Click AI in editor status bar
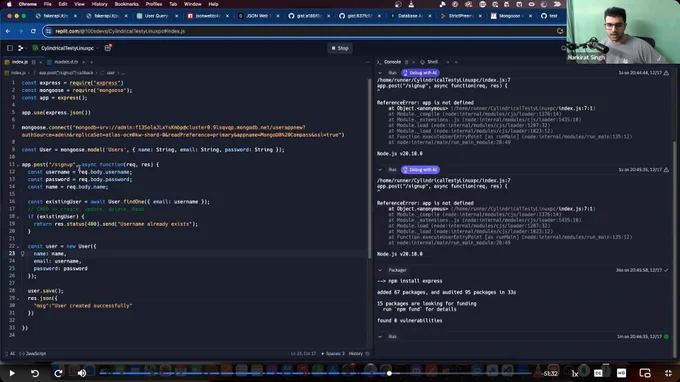 pos(10,354)
